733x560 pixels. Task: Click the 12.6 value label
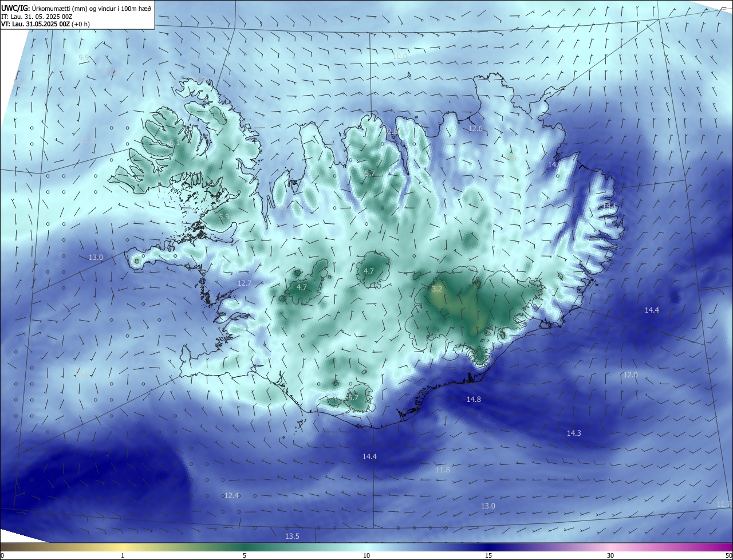[476, 129]
